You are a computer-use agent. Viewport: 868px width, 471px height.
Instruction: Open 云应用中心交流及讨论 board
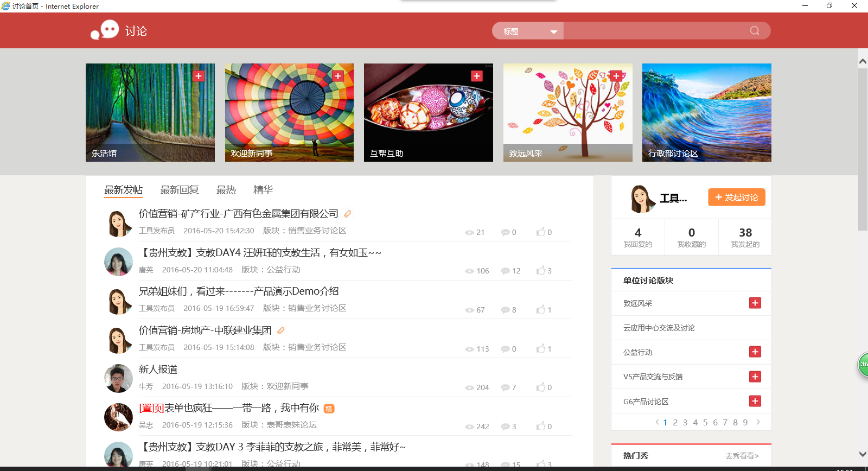tap(659, 328)
